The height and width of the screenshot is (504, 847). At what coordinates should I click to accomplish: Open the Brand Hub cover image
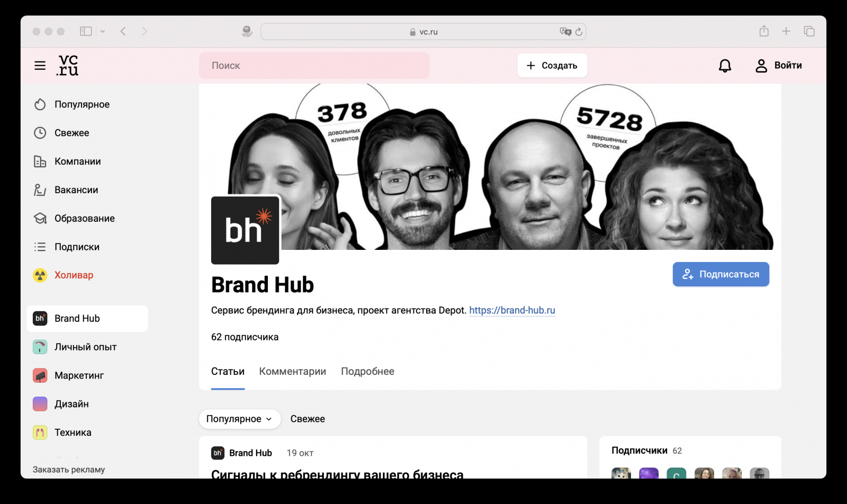490,167
